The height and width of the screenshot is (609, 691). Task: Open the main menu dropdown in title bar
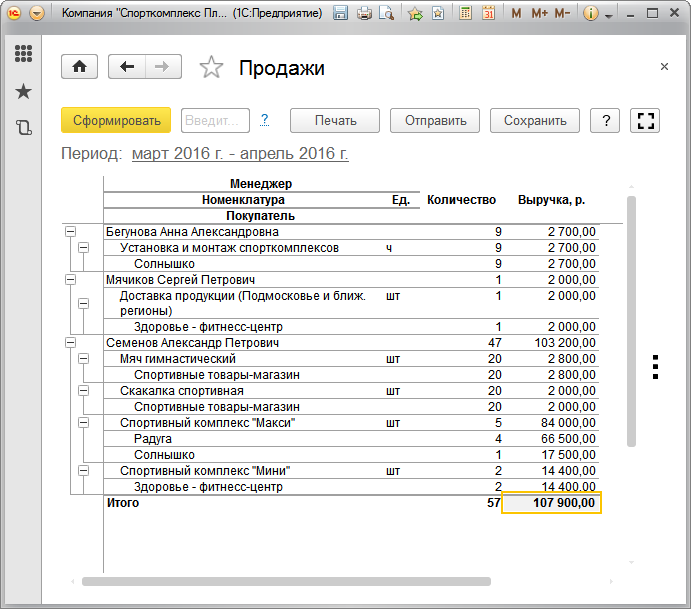pyautogui.click(x=37, y=14)
